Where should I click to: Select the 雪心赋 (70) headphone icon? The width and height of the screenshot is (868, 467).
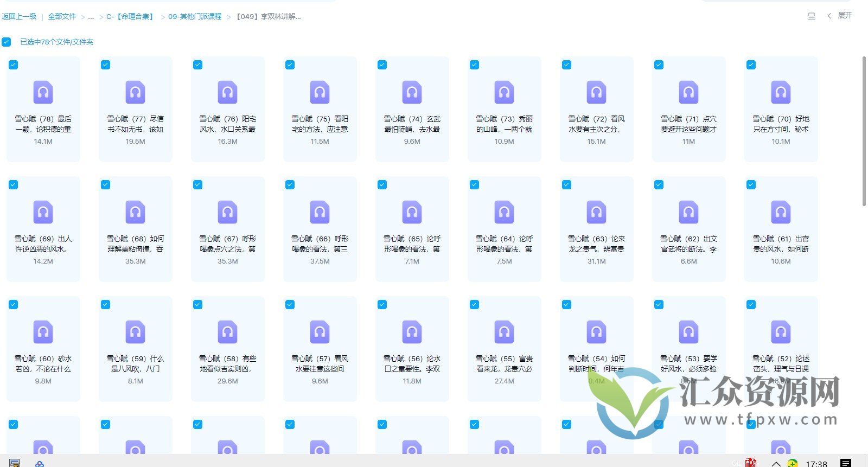click(781, 92)
